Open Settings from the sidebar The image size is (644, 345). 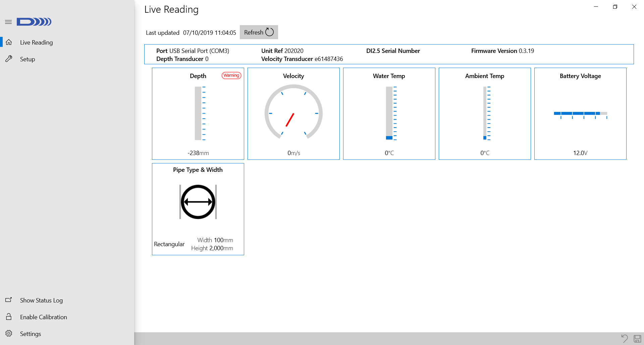[31, 334]
